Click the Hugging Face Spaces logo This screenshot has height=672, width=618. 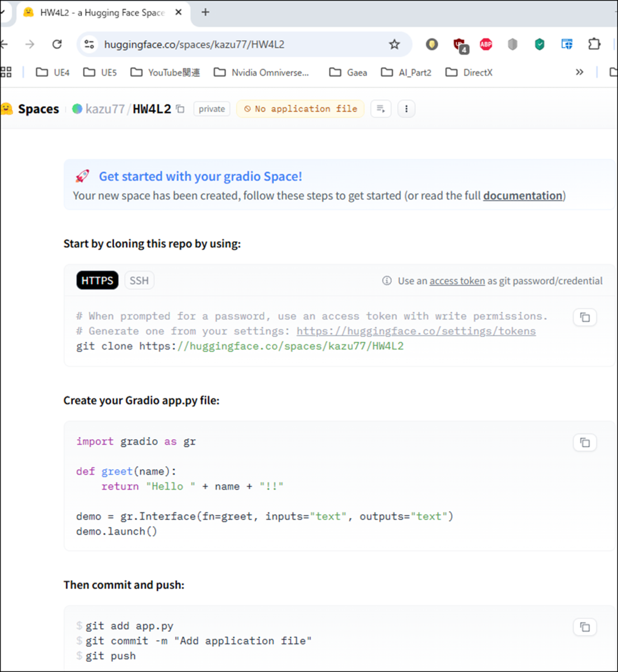coord(30,109)
